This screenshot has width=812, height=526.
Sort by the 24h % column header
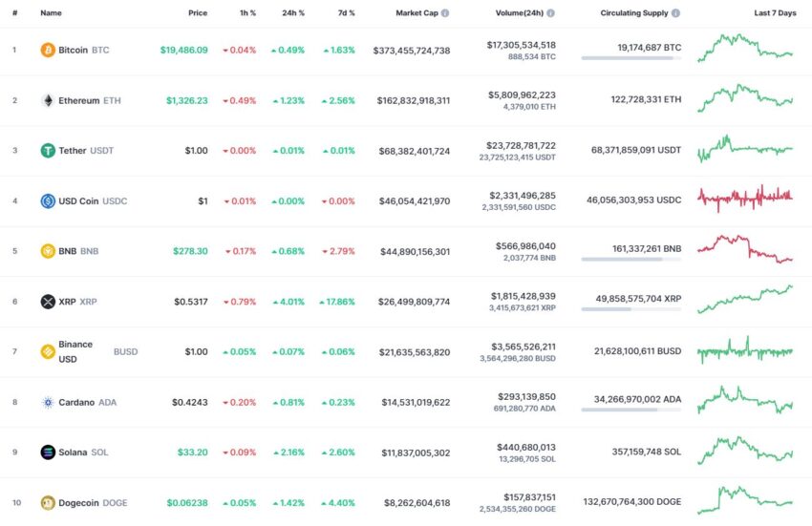(x=293, y=13)
